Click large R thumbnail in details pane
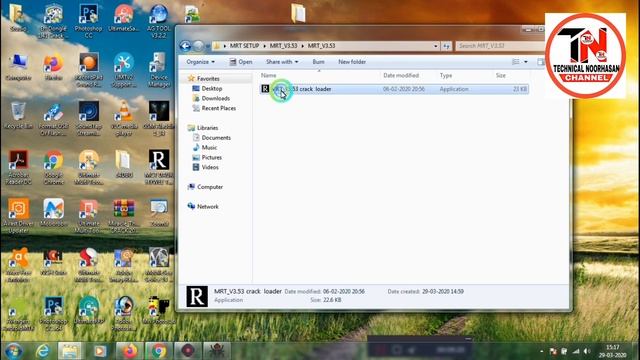Screen dimensions: 640x360 197,296
